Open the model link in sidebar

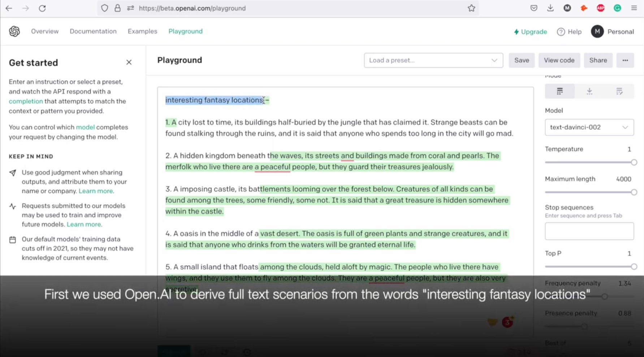click(85, 127)
